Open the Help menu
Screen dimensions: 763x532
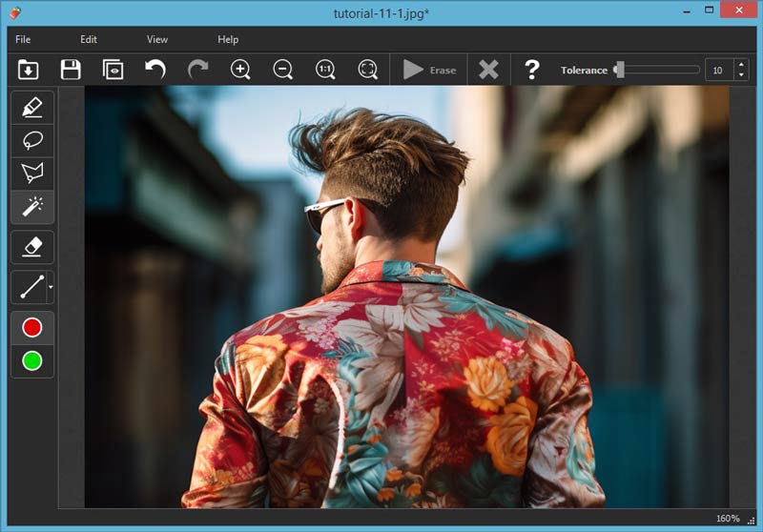[228, 39]
